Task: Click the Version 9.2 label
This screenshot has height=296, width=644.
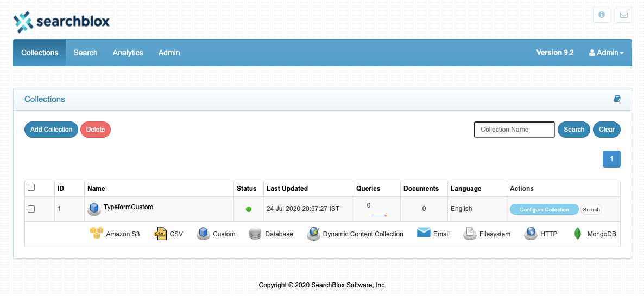Action: [x=555, y=52]
